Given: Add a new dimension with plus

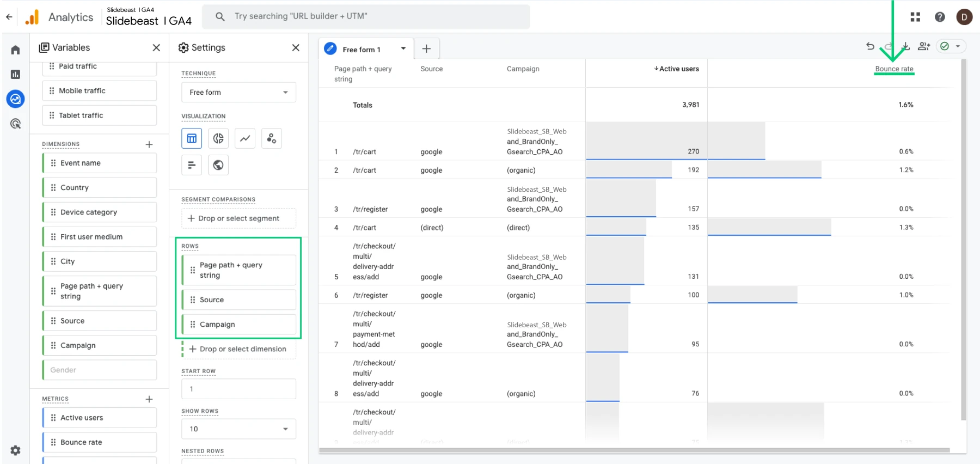Looking at the screenshot, I should click(149, 144).
